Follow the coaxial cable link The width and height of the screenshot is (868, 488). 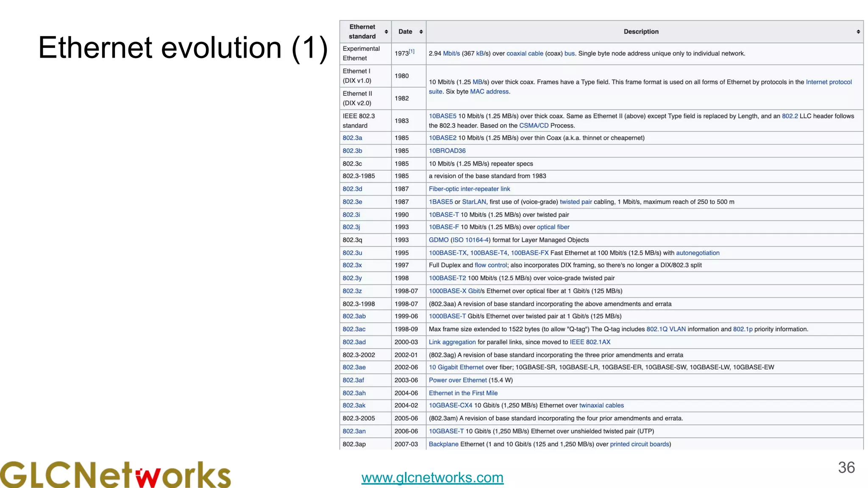pos(525,53)
